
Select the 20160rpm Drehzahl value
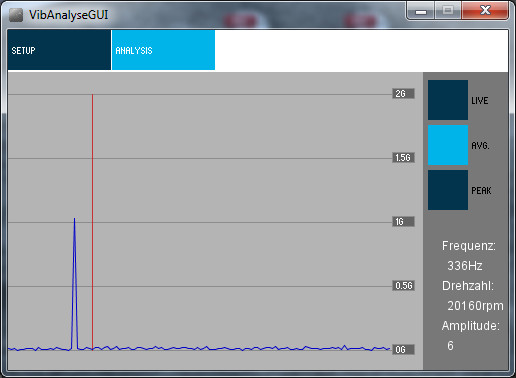(475, 306)
